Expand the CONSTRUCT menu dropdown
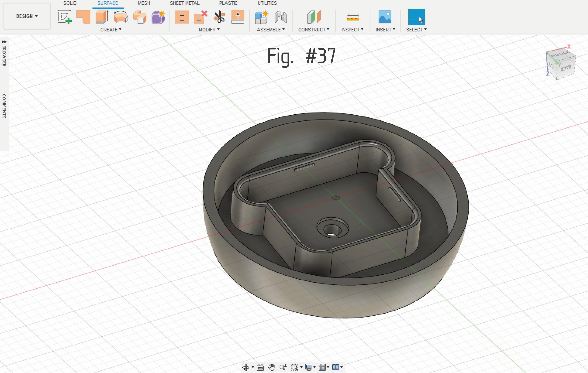 pos(314,30)
